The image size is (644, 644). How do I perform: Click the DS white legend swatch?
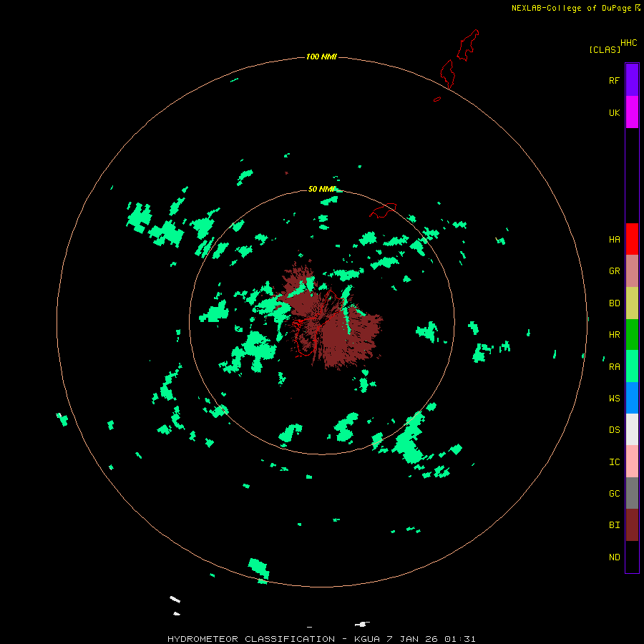click(x=632, y=429)
